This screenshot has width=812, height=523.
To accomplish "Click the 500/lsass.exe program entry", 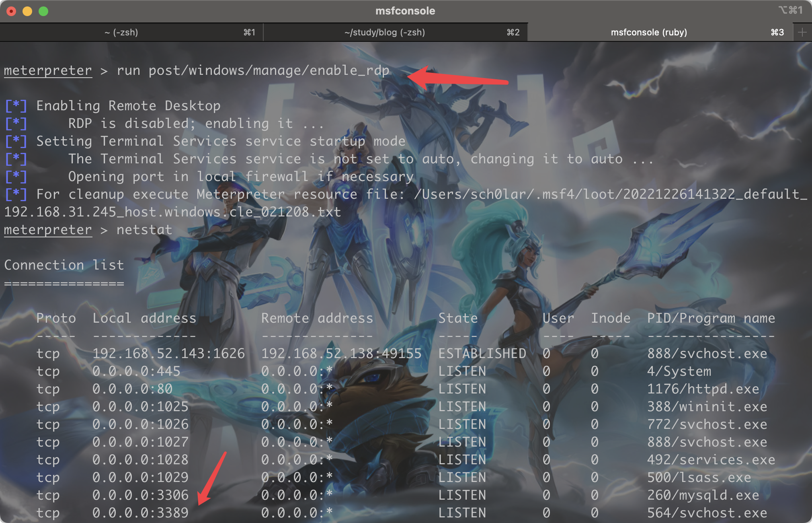I will tap(699, 478).
